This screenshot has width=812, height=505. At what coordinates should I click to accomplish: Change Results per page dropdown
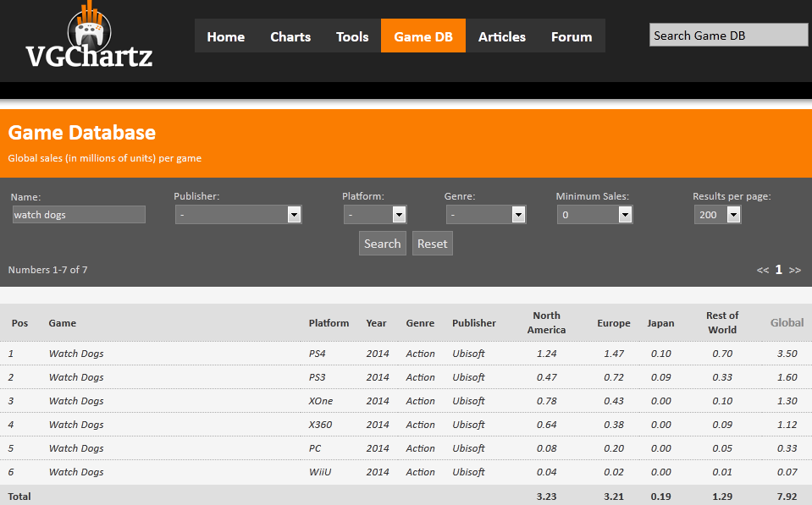coord(717,215)
